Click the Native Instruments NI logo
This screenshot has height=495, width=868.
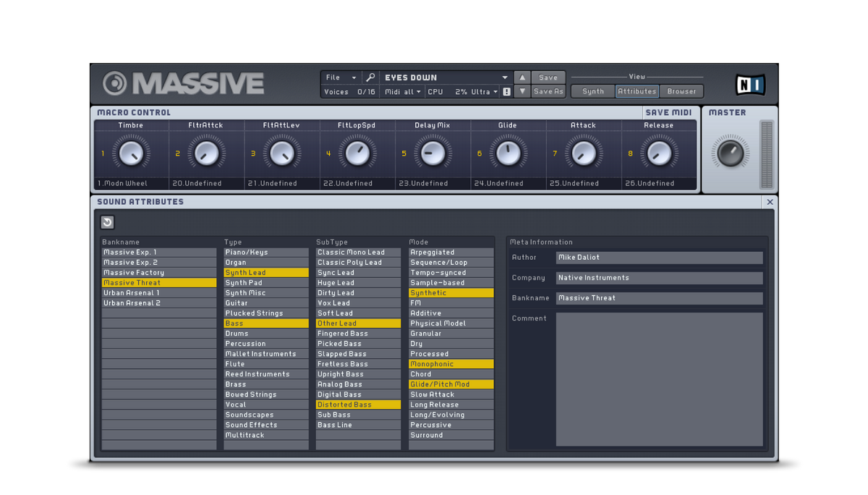(750, 85)
